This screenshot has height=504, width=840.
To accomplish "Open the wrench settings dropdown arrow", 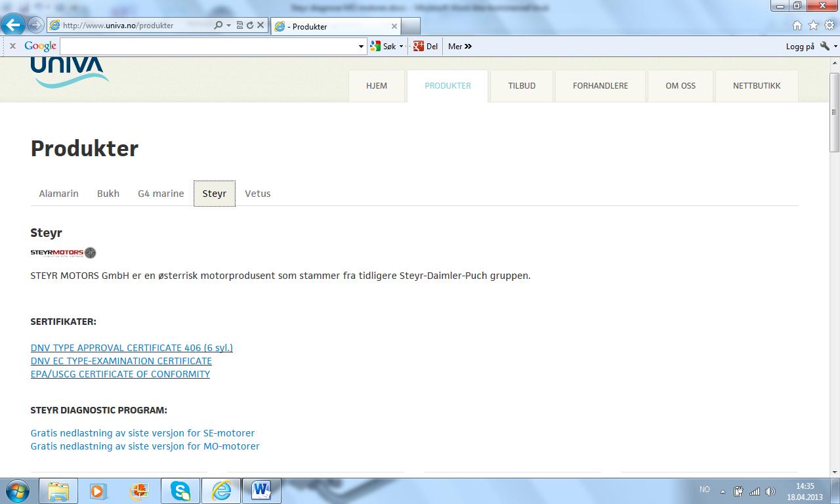I will click(835, 46).
